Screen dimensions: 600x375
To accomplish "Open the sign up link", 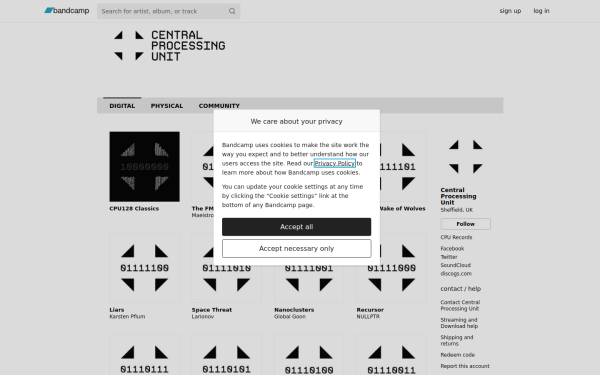I will pos(510,11).
